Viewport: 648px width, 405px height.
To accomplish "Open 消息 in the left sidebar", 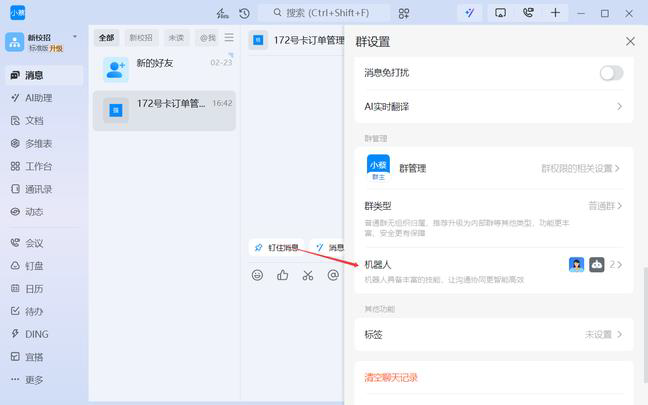I will click(x=44, y=75).
